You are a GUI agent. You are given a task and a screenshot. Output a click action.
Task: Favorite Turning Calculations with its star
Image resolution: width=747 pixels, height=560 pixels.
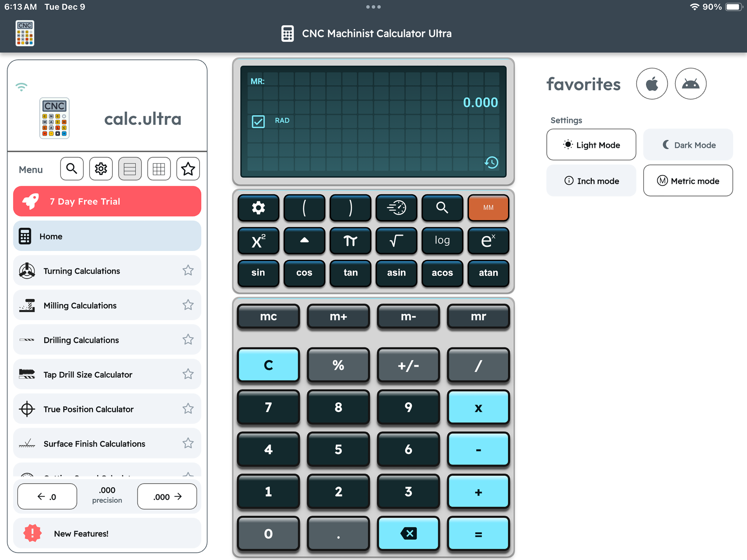(x=188, y=271)
